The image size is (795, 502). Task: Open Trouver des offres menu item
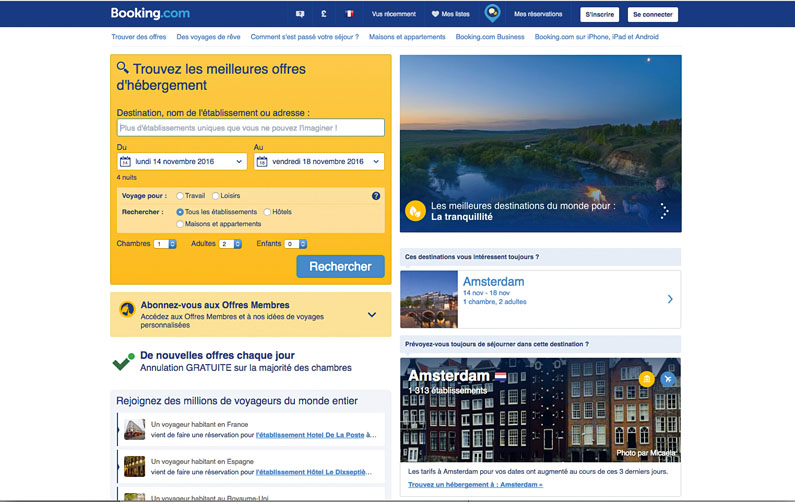click(x=139, y=37)
